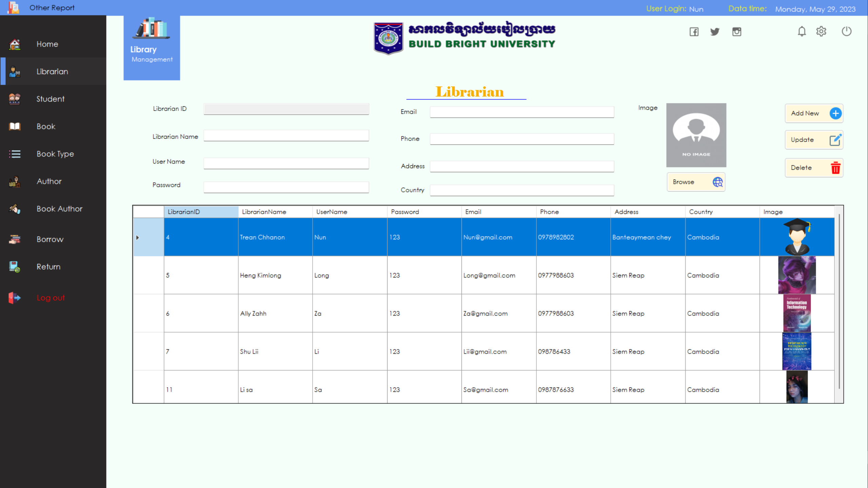
Task: Open the Book section
Action: (x=45, y=126)
